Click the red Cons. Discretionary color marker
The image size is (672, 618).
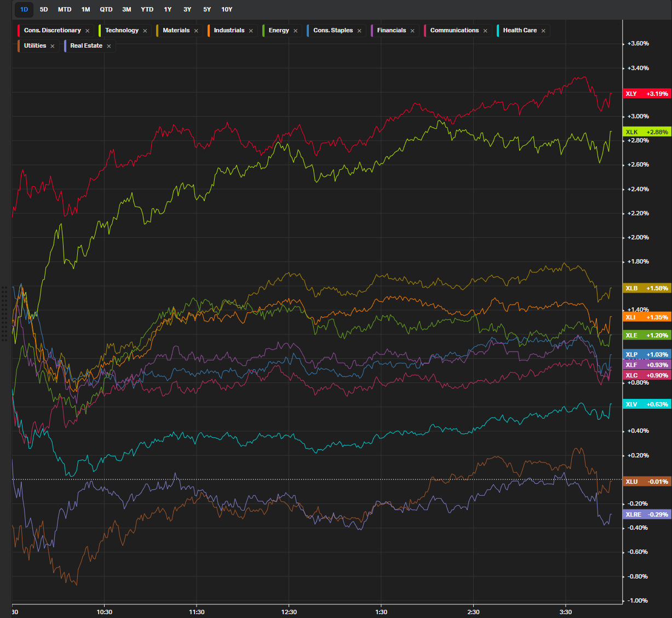pyautogui.click(x=19, y=31)
